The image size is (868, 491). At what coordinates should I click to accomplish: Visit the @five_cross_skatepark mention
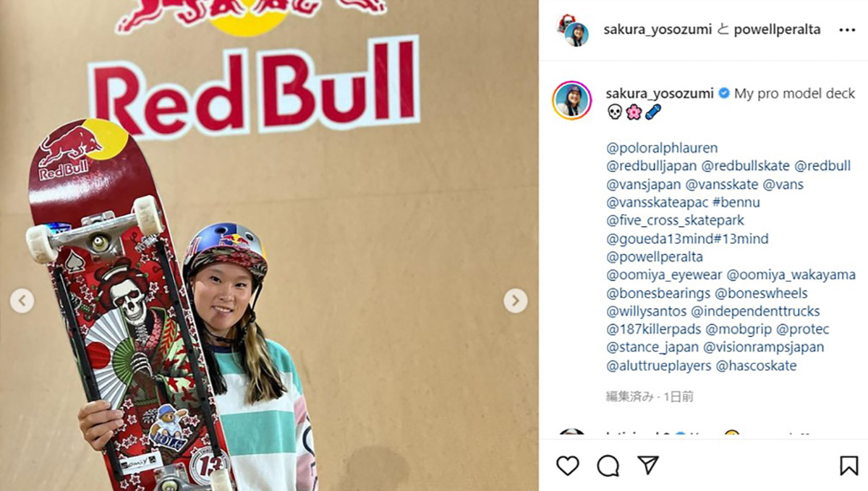(x=675, y=221)
